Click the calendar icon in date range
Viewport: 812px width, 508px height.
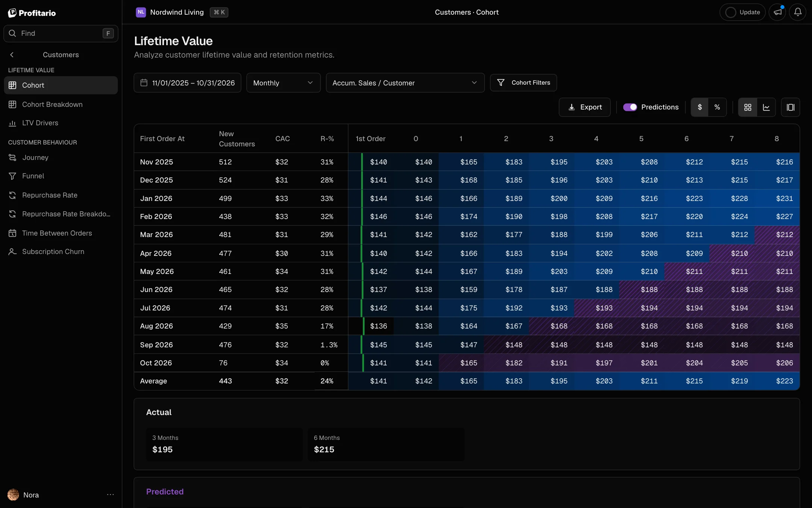tap(144, 83)
